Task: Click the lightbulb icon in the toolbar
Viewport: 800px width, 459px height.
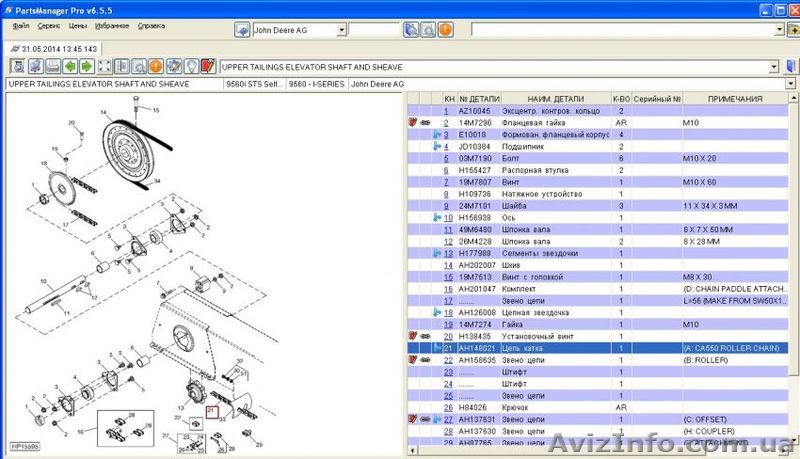Action: 190,66
